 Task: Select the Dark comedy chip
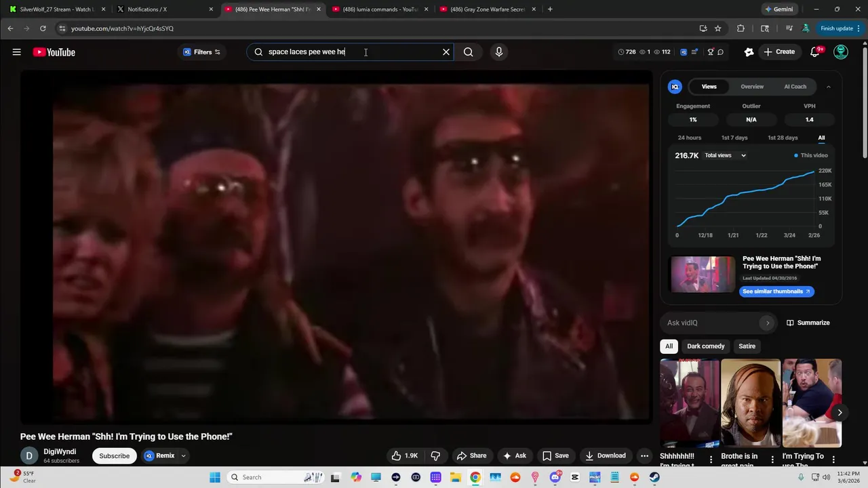tap(705, 346)
